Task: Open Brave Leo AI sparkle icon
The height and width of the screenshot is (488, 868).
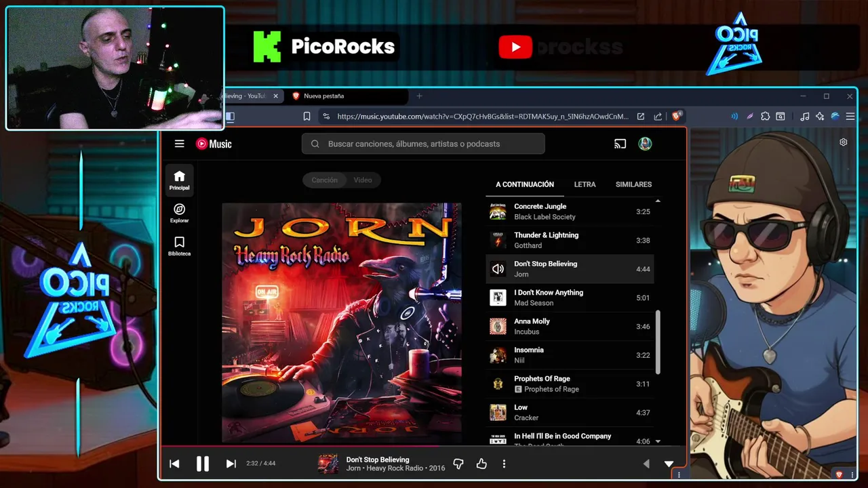Action: point(820,117)
